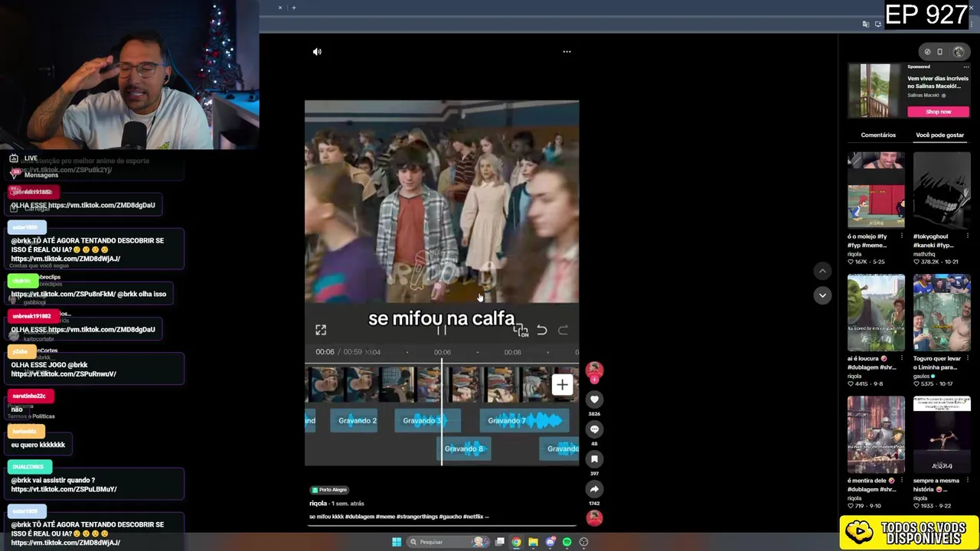Click mathzhq author under tokyoghoul video

924,254
